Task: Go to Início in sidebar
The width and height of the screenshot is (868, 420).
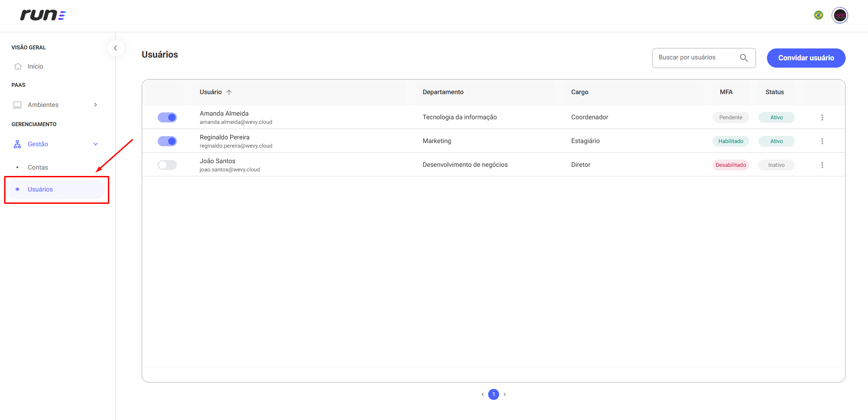Action: click(36, 66)
